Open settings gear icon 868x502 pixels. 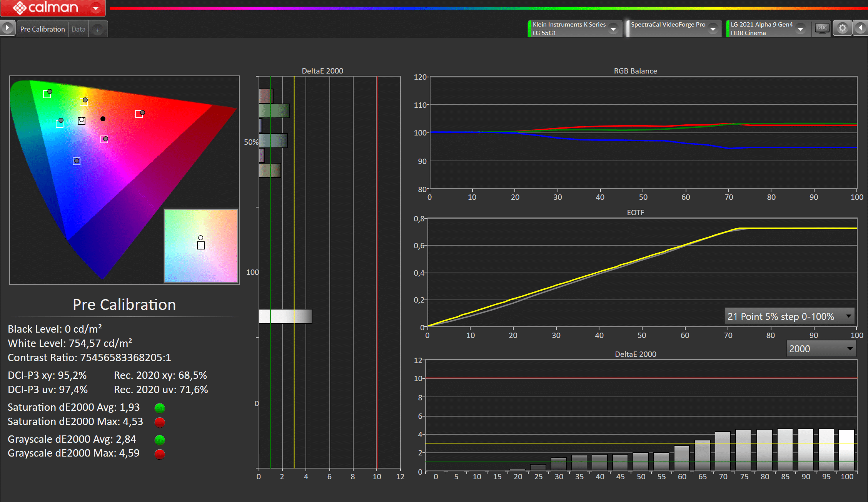(x=842, y=28)
